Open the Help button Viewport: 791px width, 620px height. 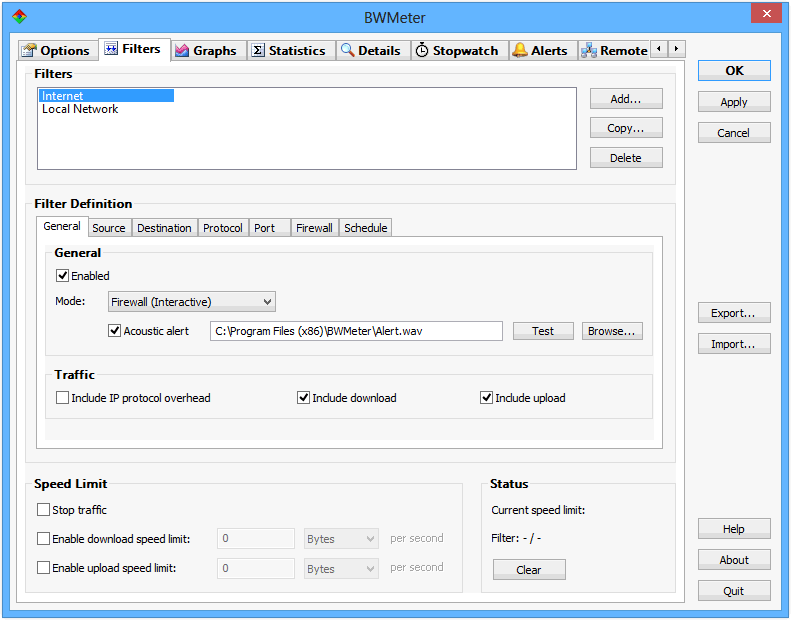(734, 529)
